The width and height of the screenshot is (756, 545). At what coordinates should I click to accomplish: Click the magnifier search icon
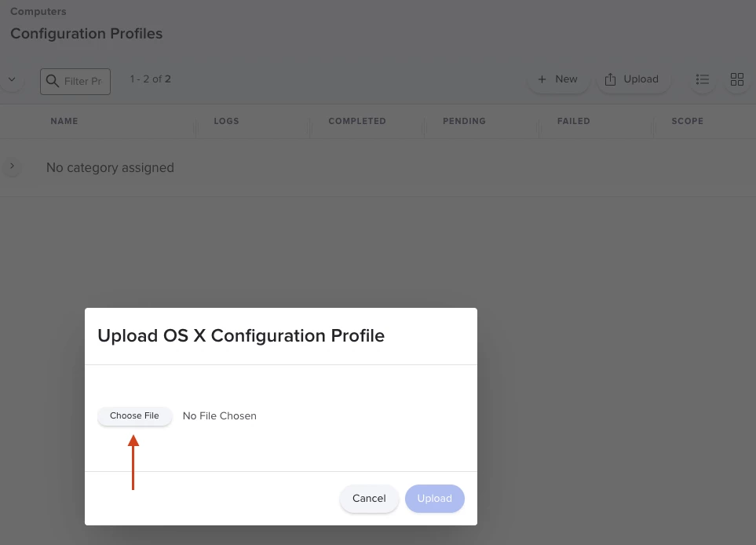pyautogui.click(x=52, y=81)
